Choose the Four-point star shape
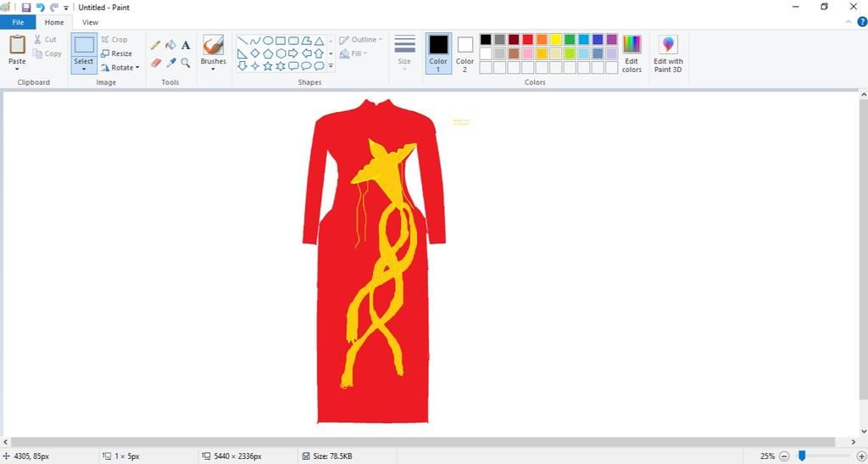The height and width of the screenshot is (464, 868). [254, 66]
